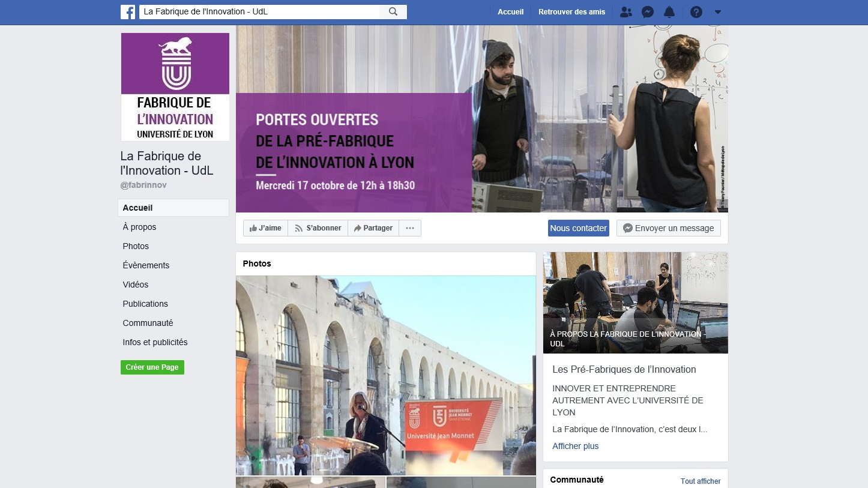Click the Communauté card heading
This screenshot has width=868, height=488.
point(577,480)
